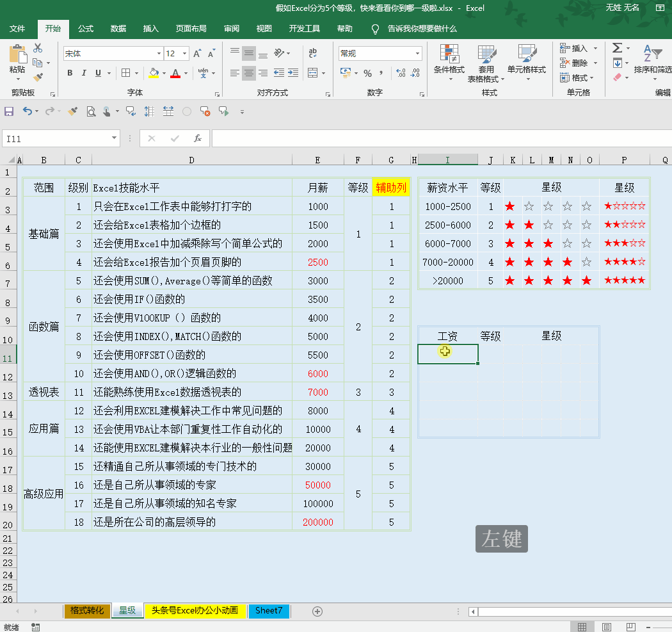Image resolution: width=672 pixels, height=632 pixels.
Task: Click the formula bar input area
Action: coord(442,138)
